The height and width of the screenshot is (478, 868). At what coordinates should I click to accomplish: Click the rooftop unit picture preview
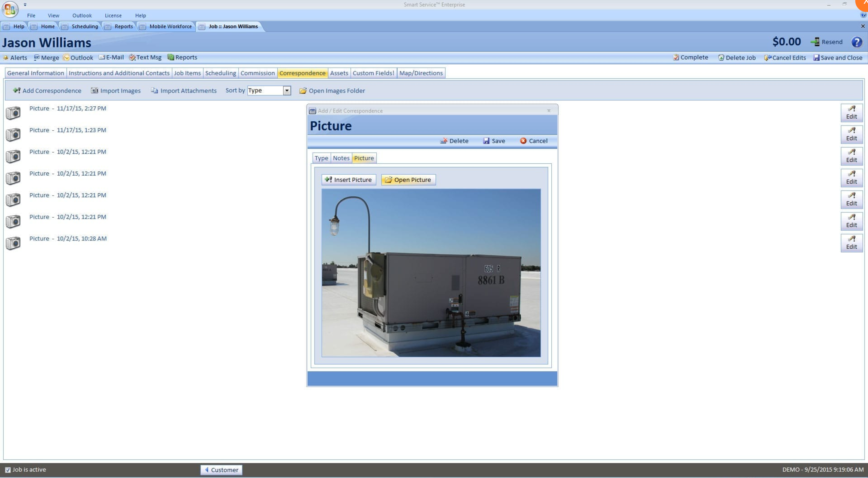click(x=431, y=273)
